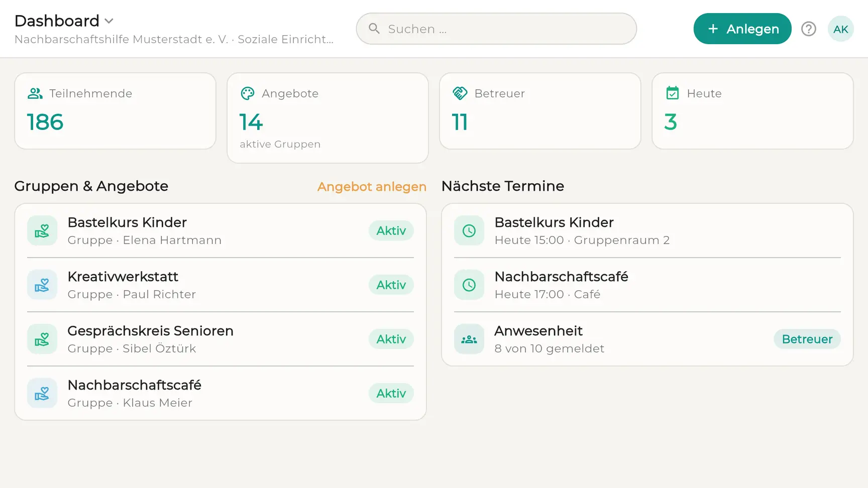
Task: Open the Teilnehmende 186 stat card
Action: tap(116, 111)
